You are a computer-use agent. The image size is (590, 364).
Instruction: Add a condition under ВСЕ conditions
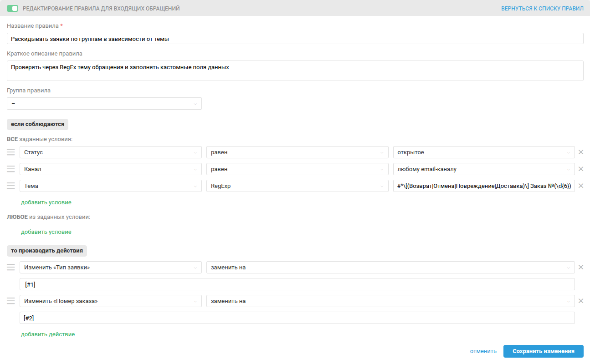(x=46, y=202)
